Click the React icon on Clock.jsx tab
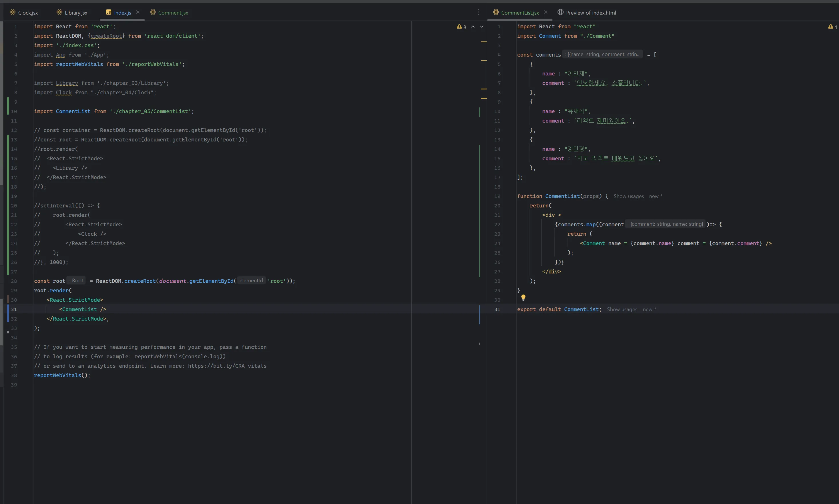 coord(13,12)
